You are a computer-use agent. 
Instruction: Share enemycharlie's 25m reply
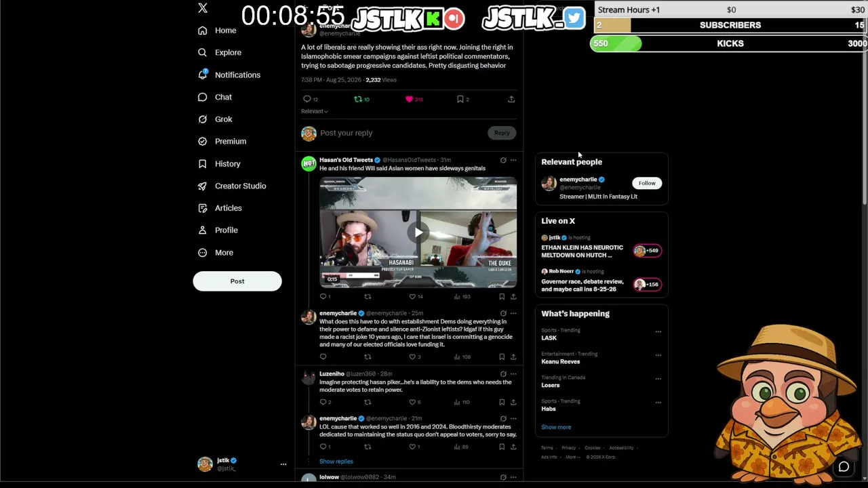pyautogui.click(x=513, y=357)
